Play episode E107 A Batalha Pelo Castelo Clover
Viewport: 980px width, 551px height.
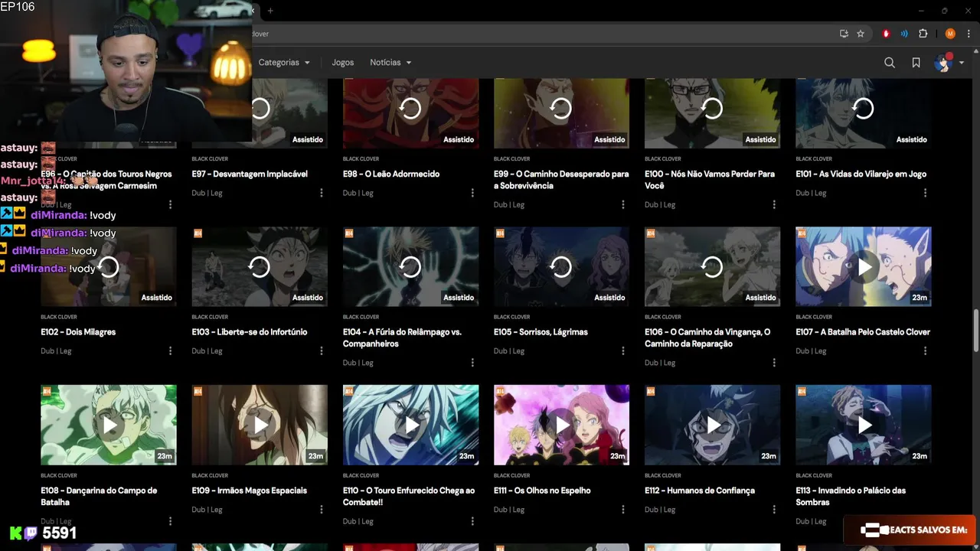click(x=863, y=266)
